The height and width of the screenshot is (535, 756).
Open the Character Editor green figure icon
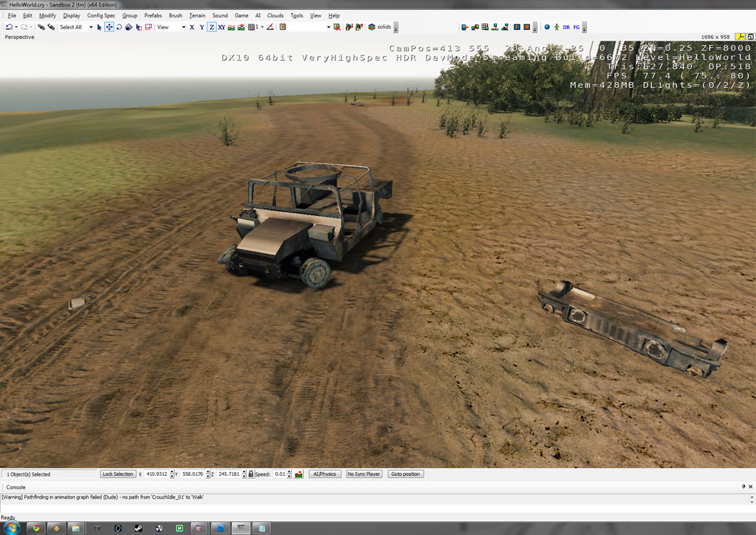click(x=557, y=27)
